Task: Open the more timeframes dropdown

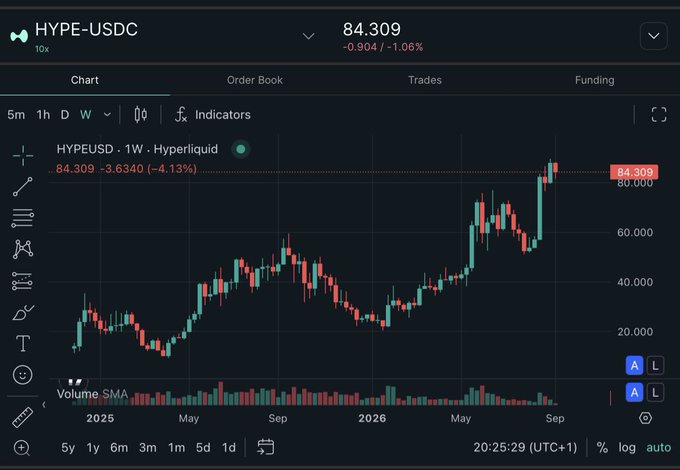Action: click(x=107, y=114)
